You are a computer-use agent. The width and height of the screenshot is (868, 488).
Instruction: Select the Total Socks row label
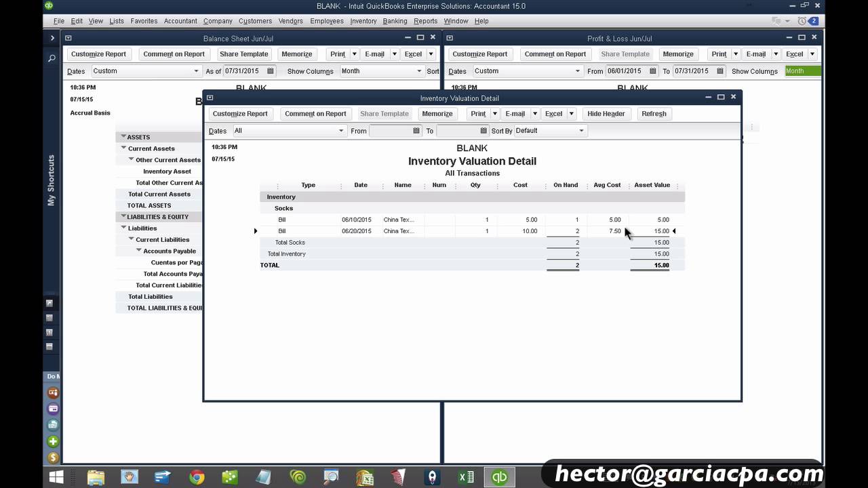[290, 243]
